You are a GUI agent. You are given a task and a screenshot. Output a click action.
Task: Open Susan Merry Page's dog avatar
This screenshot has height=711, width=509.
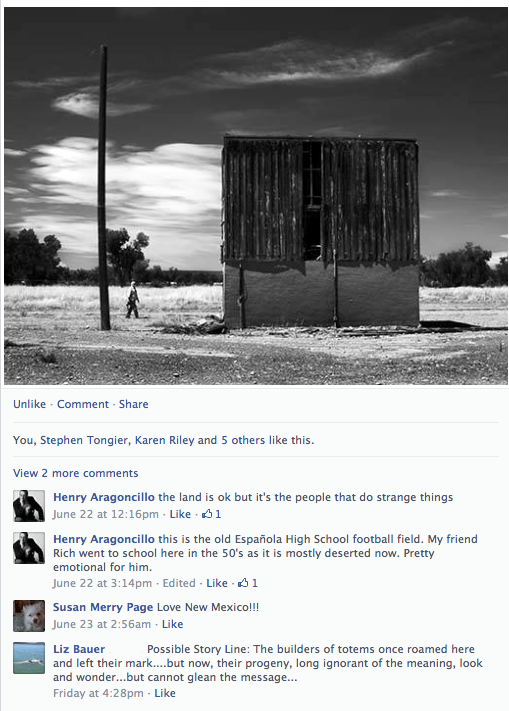point(29,616)
